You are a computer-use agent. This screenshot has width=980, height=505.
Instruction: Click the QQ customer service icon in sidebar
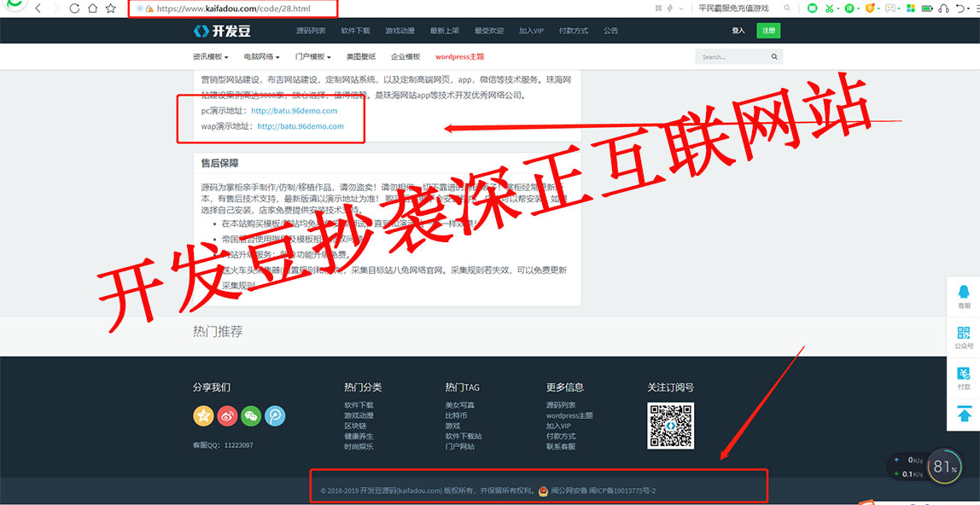963,293
